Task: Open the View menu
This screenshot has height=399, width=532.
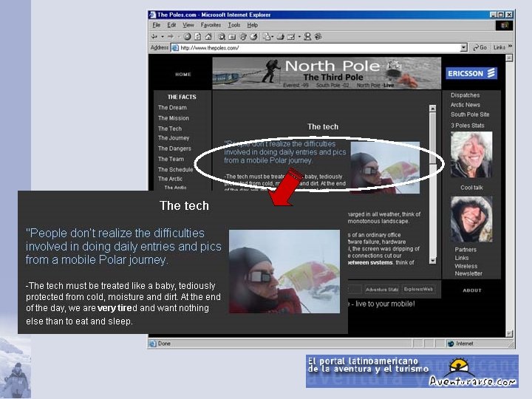Action: pos(188,25)
